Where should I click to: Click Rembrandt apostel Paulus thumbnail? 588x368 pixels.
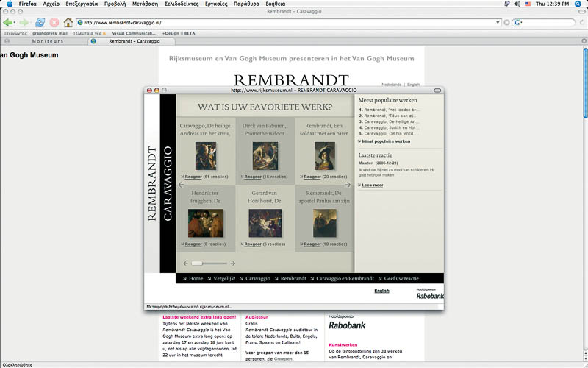[x=324, y=224]
